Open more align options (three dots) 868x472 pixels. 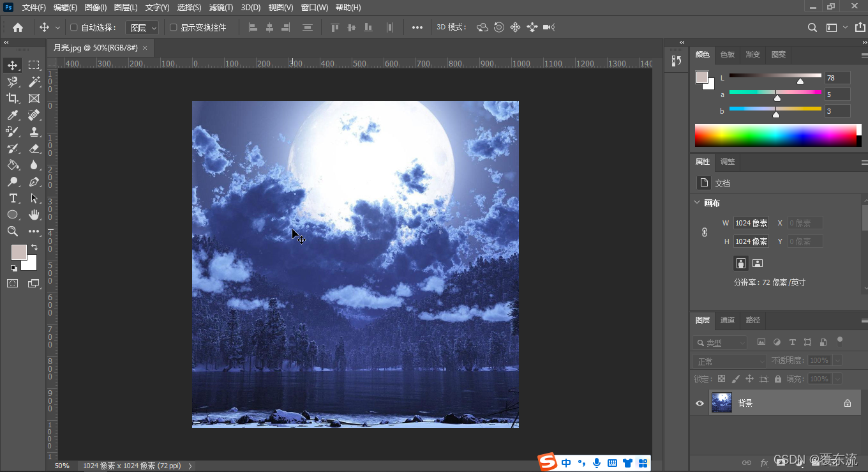(417, 27)
